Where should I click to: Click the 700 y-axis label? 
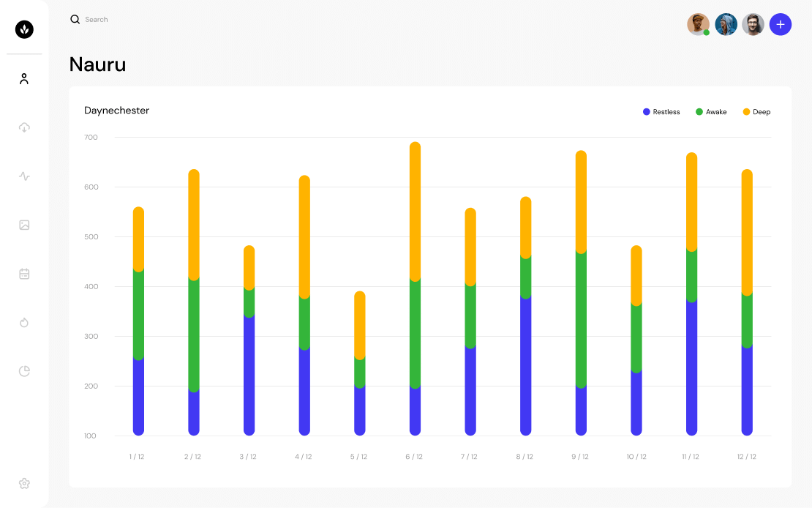(91, 138)
